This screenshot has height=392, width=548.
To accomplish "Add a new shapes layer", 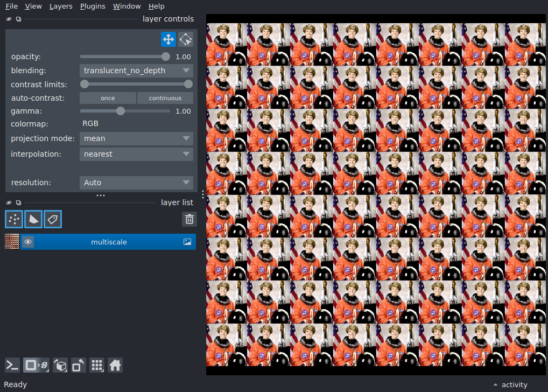I will tap(33, 219).
